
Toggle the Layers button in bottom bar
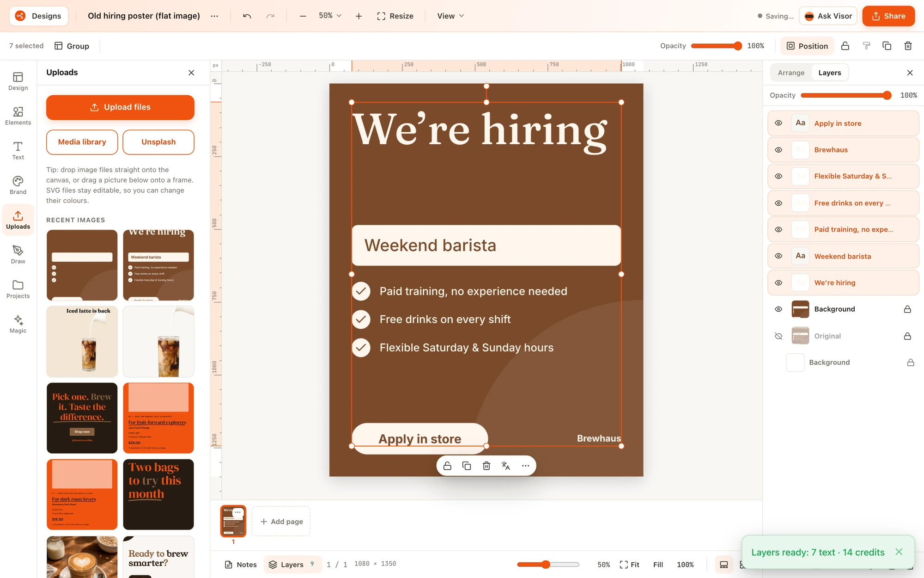pyautogui.click(x=292, y=565)
